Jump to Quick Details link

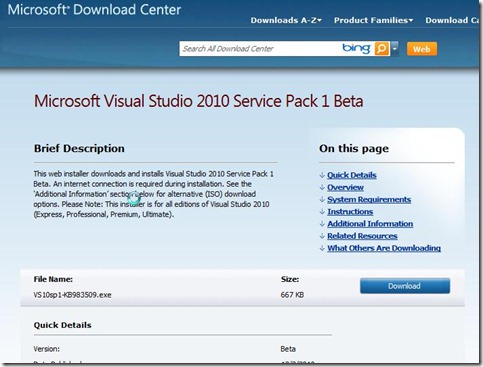352,175
